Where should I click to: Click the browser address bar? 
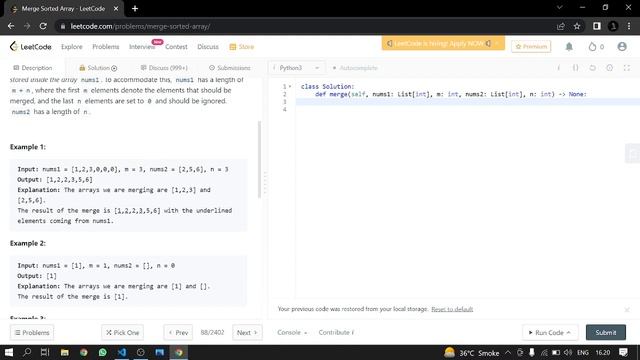(306, 26)
